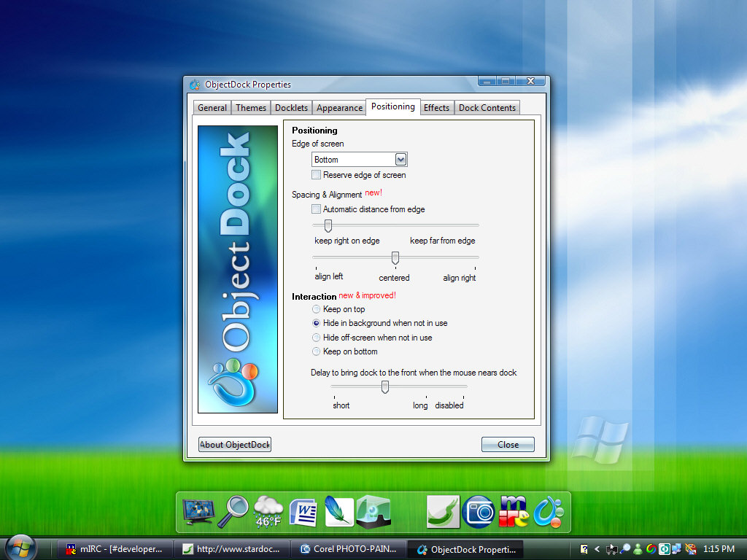Select Hide in background when not in use
The width and height of the screenshot is (747, 560).
pos(316,323)
